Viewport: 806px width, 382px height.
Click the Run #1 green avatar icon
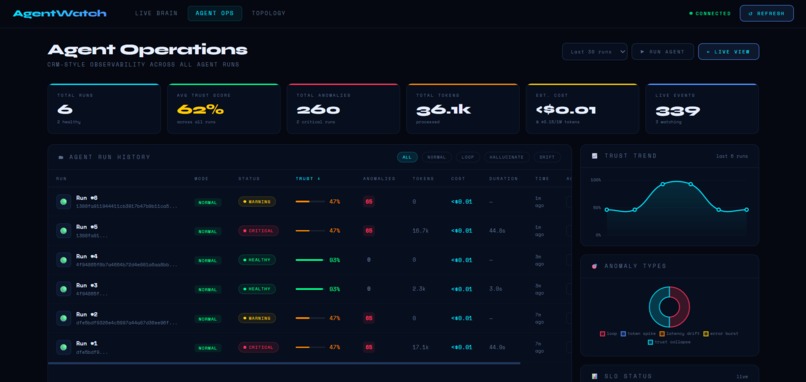pyautogui.click(x=63, y=347)
